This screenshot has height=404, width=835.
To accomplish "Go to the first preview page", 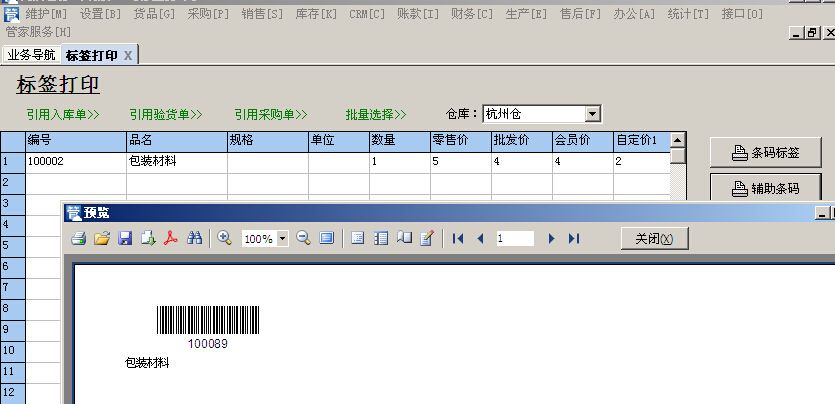I will pos(457,238).
